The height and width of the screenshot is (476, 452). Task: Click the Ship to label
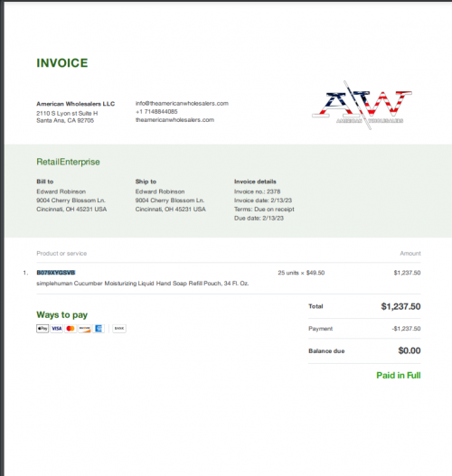pyautogui.click(x=146, y=182)
